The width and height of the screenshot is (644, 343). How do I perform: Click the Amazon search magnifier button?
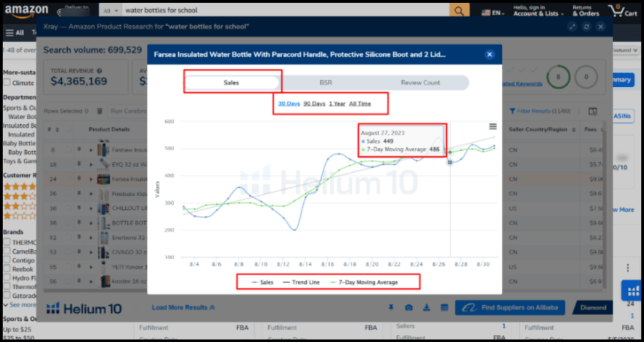click(x=458, y=11)
